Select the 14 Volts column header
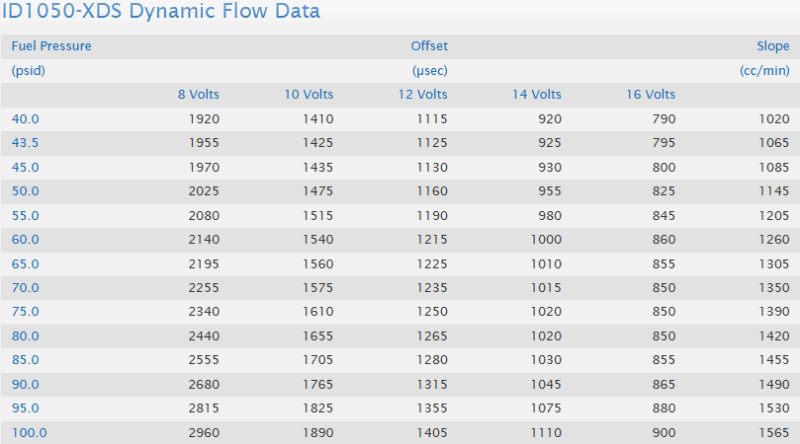The image size is (800, 444). pyautogui.click(x=536, y=95)
